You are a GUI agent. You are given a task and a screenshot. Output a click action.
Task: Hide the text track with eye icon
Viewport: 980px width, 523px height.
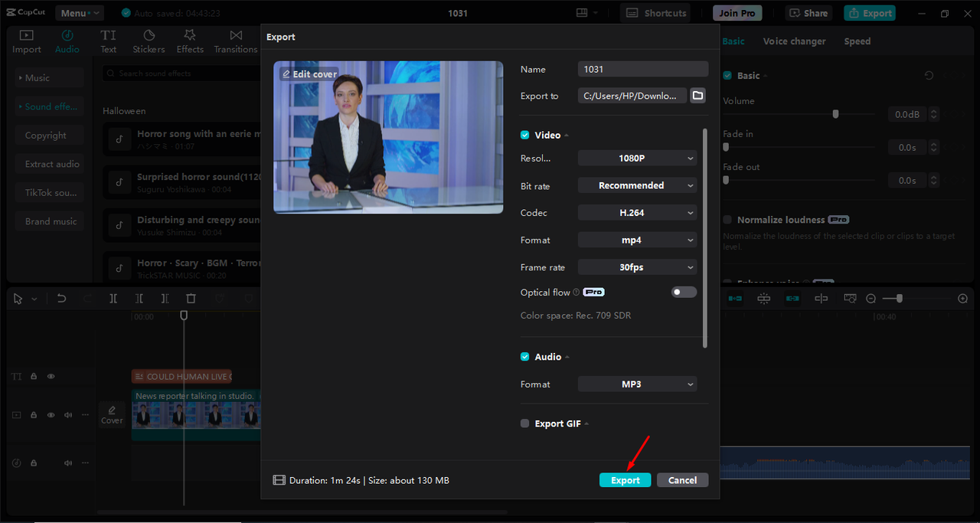[51, 377]
